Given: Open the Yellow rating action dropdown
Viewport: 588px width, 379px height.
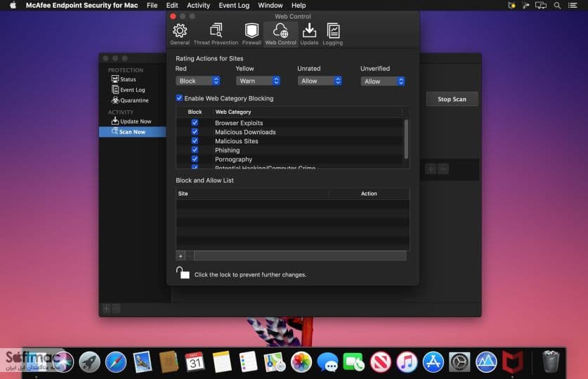Looking at the screenshot, I should pos(258,81).
